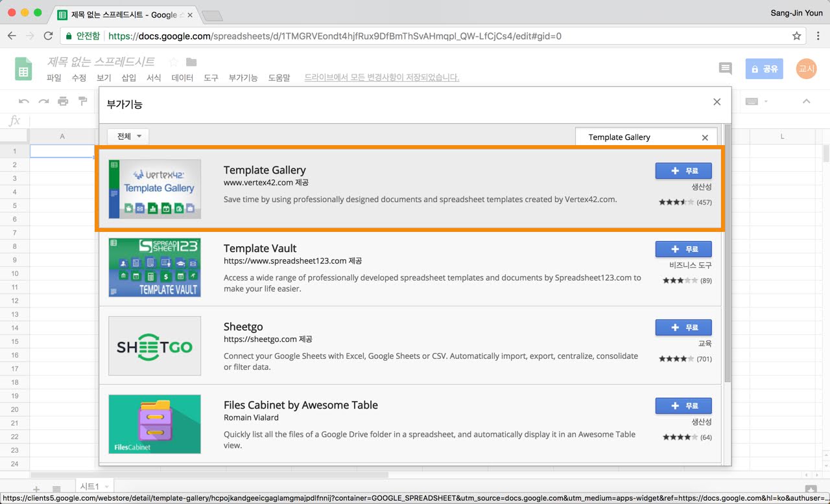Open the Google Sheets home logo
This screenshot has width=830, height=504.
[24, 69]
